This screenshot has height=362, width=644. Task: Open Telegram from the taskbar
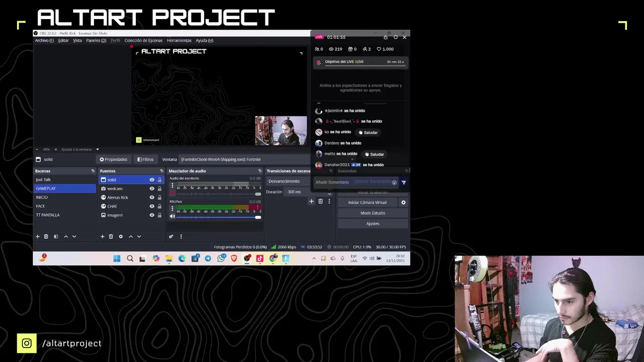pos(208,258)
